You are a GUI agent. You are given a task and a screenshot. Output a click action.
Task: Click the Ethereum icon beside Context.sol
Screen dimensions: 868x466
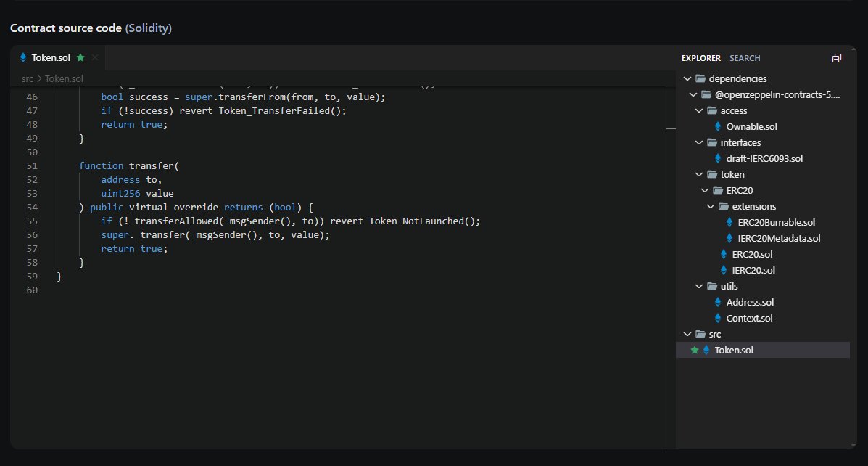pyautogui.click(x=718, y=319)
